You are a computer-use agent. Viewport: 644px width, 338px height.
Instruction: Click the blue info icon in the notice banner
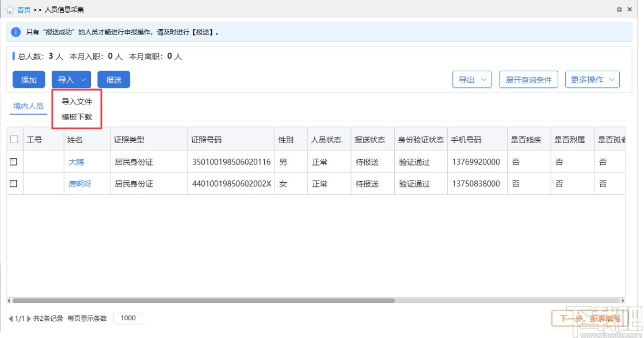pyautogui.click(x=15, y=32)
